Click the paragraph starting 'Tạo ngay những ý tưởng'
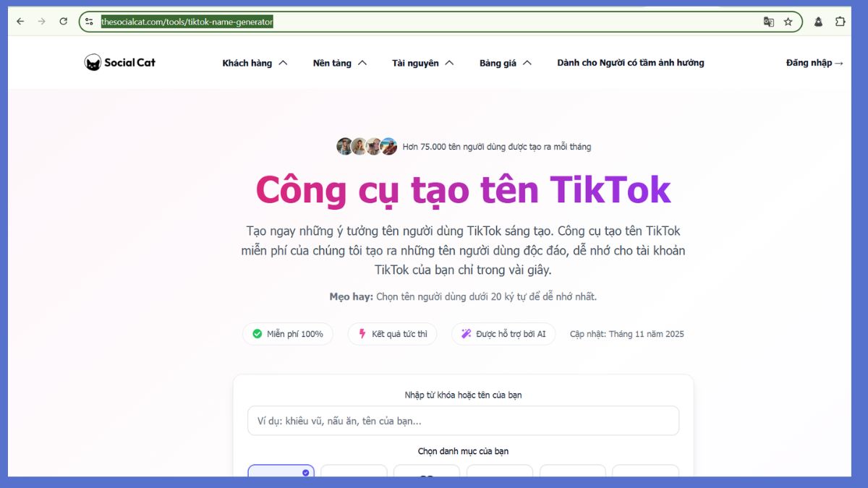 pyautogui.click(x=463, y=251)
